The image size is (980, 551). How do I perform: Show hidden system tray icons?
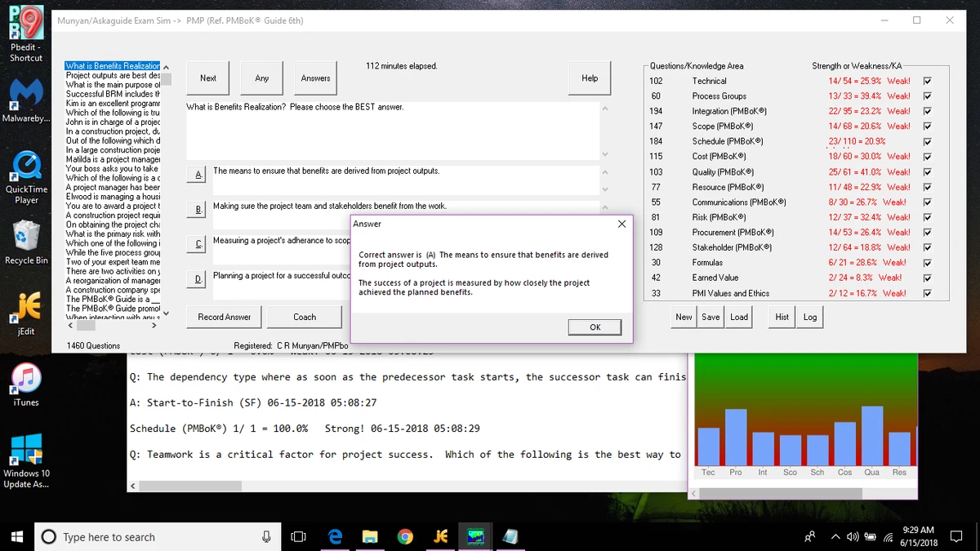click(835, 536)
